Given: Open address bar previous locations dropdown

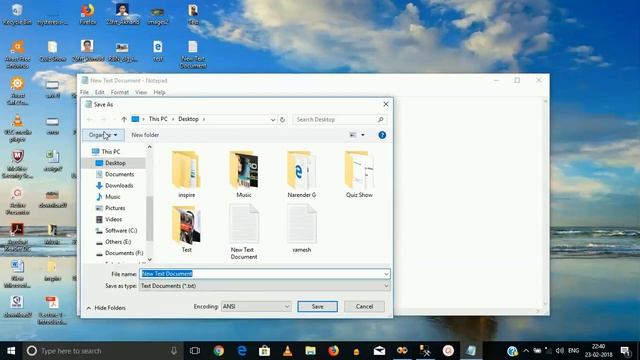Looking at the screenshot, I should (273, 120).
